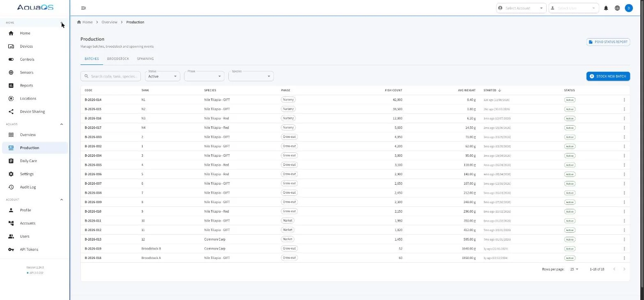644x300 pixels.
Task: Collapse the HOME sidebar section
Action: pyautogui.click(x=62, y=23)
